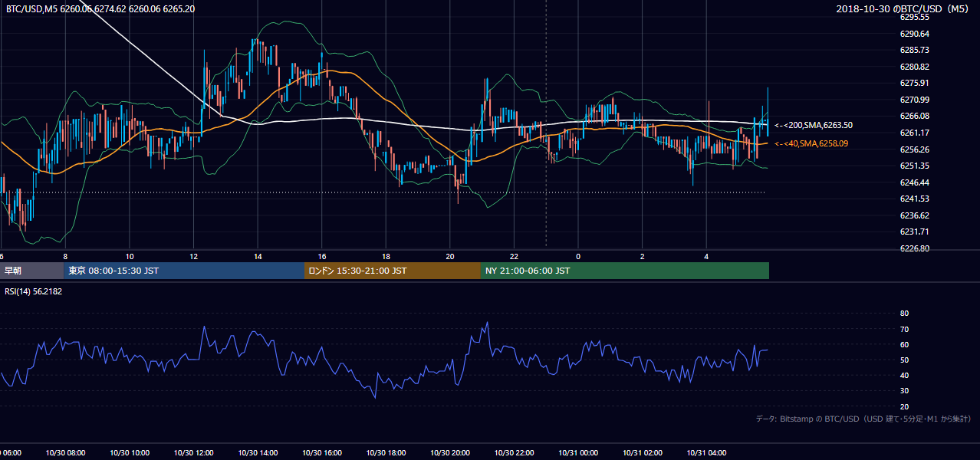980x460 pixels.
Task: Click the 10/30 12:00 date label
Action: click(x=193, y=453)
